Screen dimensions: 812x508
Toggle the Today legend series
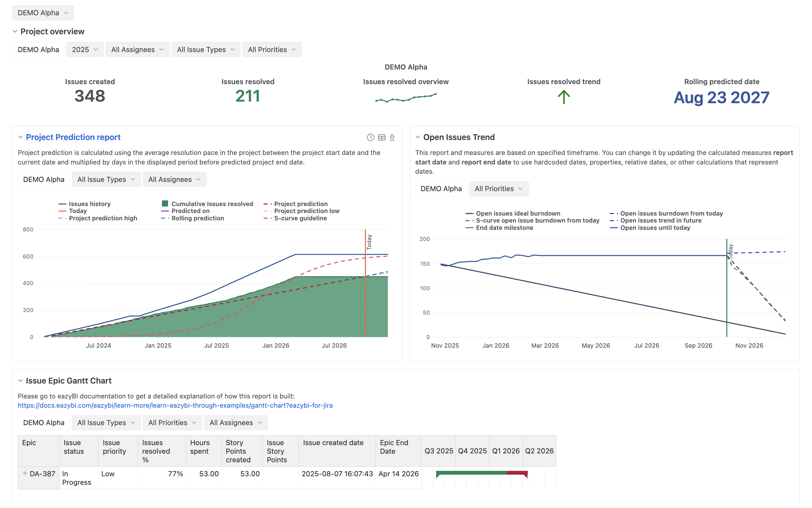pyautogui.click(x=72, y=211)
